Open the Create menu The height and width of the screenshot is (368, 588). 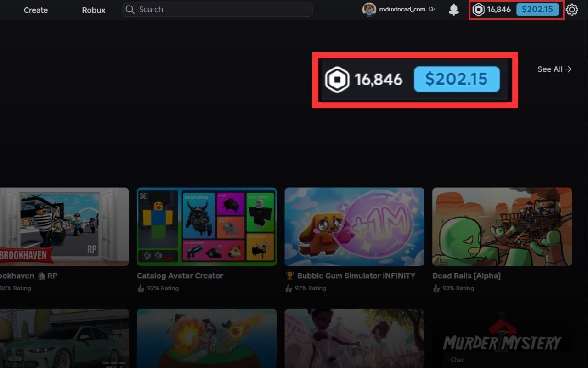(36, 10)
